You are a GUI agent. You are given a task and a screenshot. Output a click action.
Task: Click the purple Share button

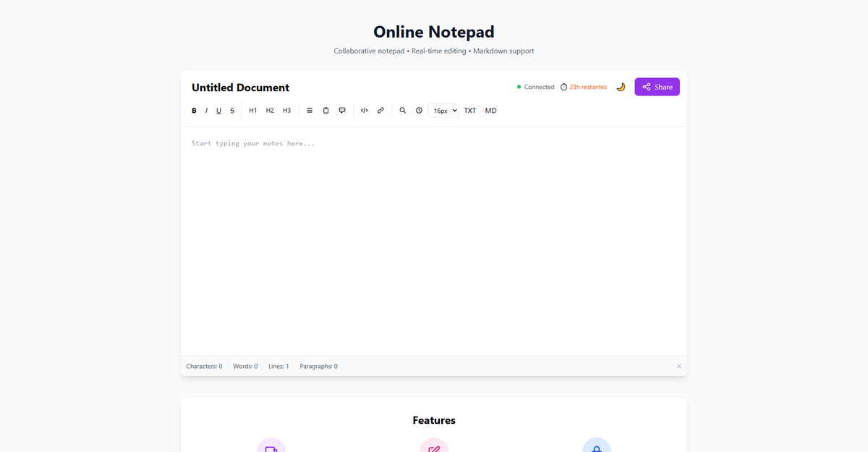[x=657, y=87]
